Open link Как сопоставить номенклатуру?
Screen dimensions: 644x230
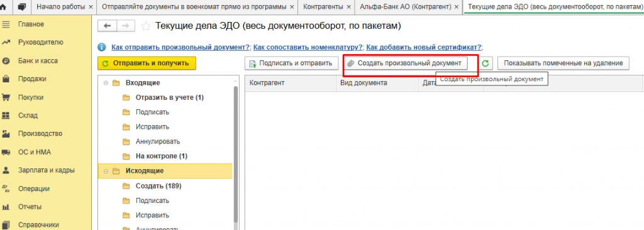(x=308, y=47)
